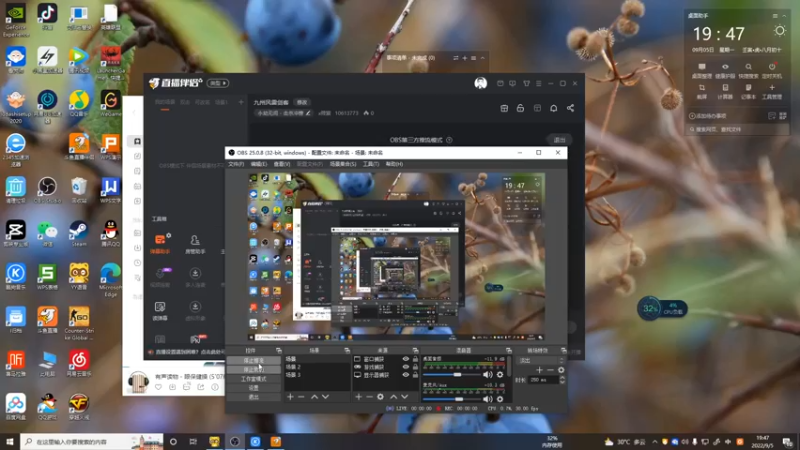This screenshot has height=450, width=800.
Task: Show hidden system tray icons chevron
Action: 655,442
